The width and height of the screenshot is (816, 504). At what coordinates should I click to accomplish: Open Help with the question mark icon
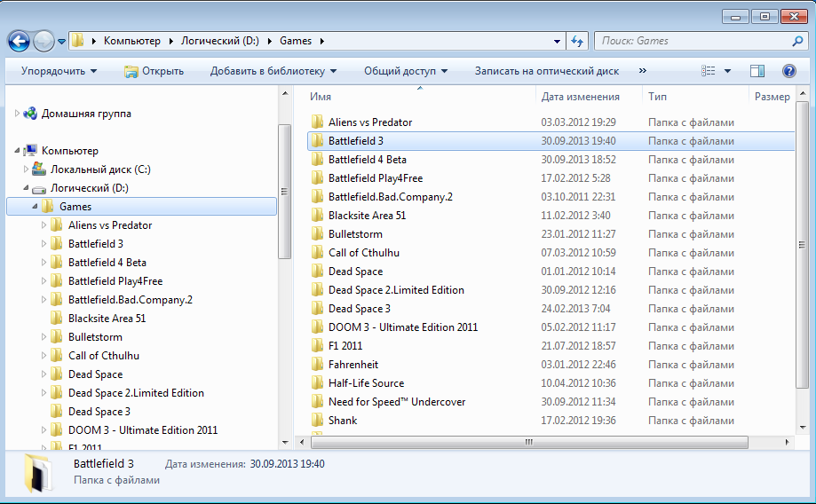click(x=789, y=71)
